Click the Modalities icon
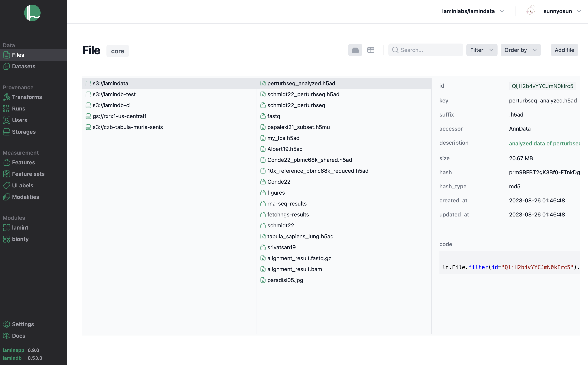588x365 pixels. 6,197
